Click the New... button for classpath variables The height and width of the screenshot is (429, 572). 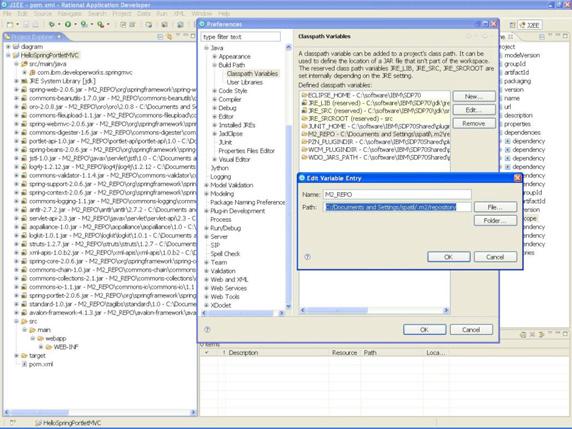tap(474, 96)
